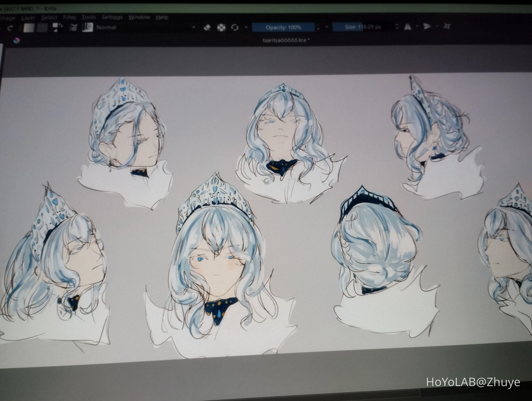This screenshot has width=532, height=401.
Task: Click the redo arrow icon
Action: pos(10,28)
